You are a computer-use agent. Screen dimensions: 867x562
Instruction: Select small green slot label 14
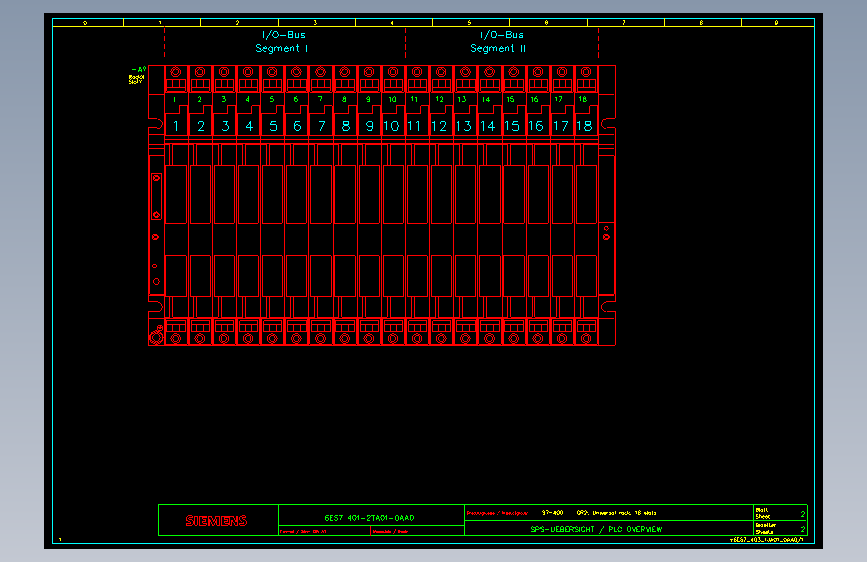point(486,100)
